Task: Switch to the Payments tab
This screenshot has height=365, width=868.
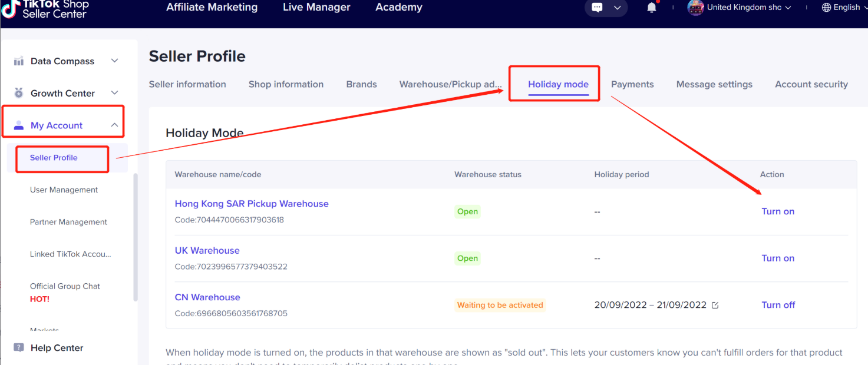Action: (x=632, y=84)
